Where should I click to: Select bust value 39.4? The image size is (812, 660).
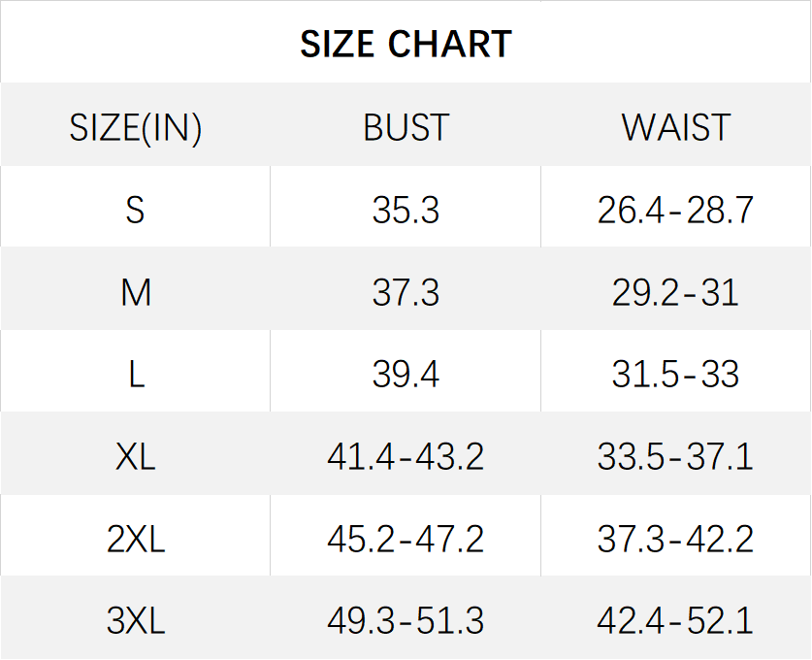[406, 374]
